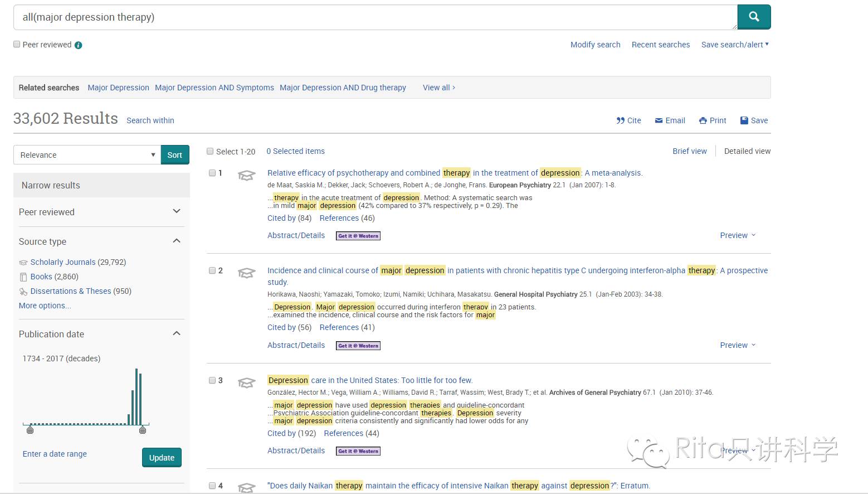Open References (46) for result 1
The height and width of the screenshot is (494, 868).
coord(347,218)
